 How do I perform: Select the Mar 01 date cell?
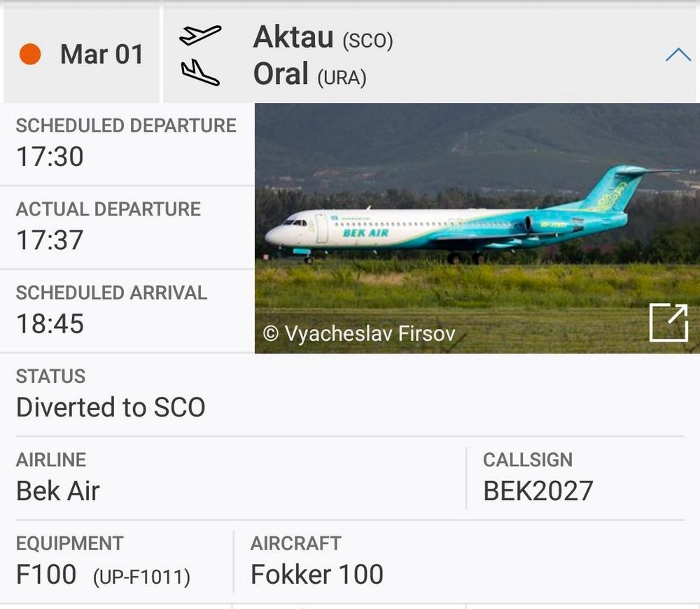pyautogui.click(x=101, y=55)
